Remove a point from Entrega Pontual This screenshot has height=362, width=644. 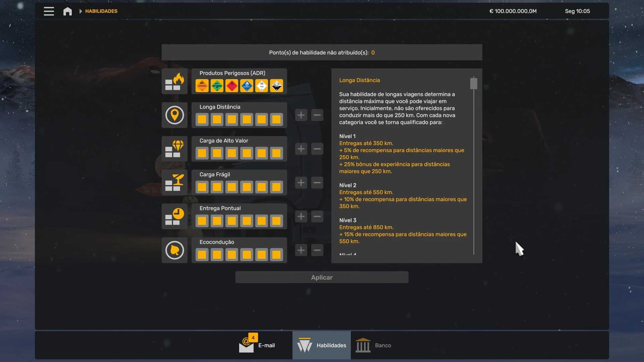pyautogui.click(x=317, y=217)
